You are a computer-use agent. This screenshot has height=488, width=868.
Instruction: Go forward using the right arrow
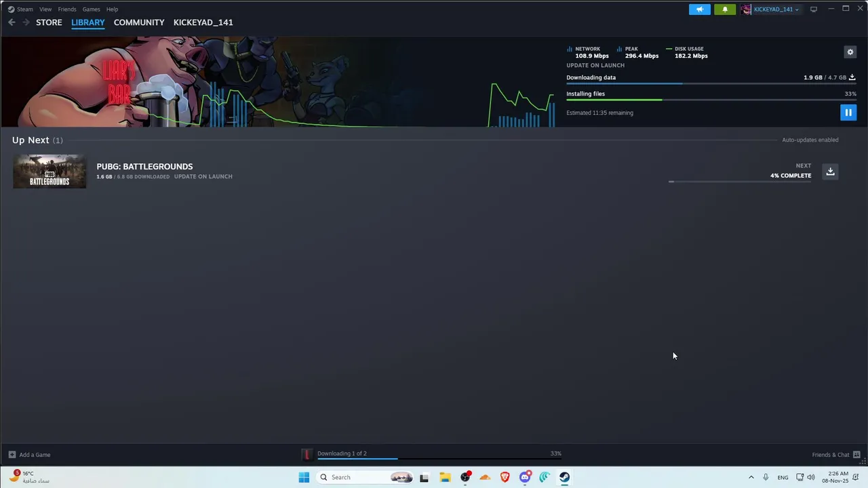click(x=26, y=22)
